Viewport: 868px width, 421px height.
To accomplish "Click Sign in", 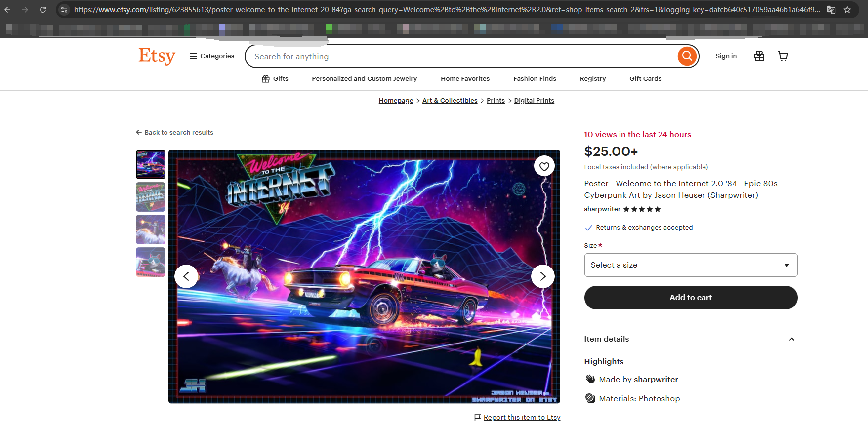I will [726, 56].
